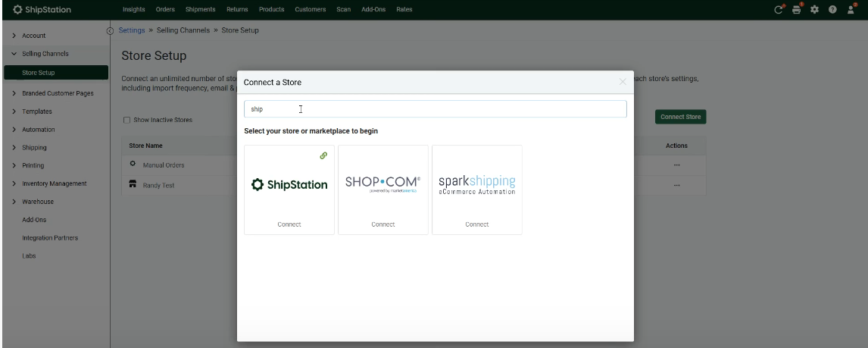Click the Connect Store green button
Screen dimensions: 868x348
coord(680,117)
